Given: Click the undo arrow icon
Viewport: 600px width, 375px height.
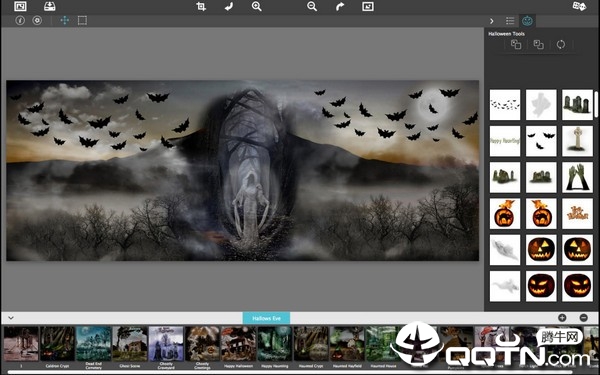Looking at the screenshot, I should tap(229, 6).
